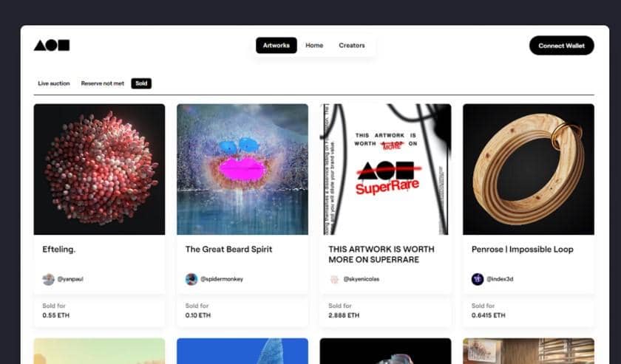Go to the Home tab

[x=314, y=46]
